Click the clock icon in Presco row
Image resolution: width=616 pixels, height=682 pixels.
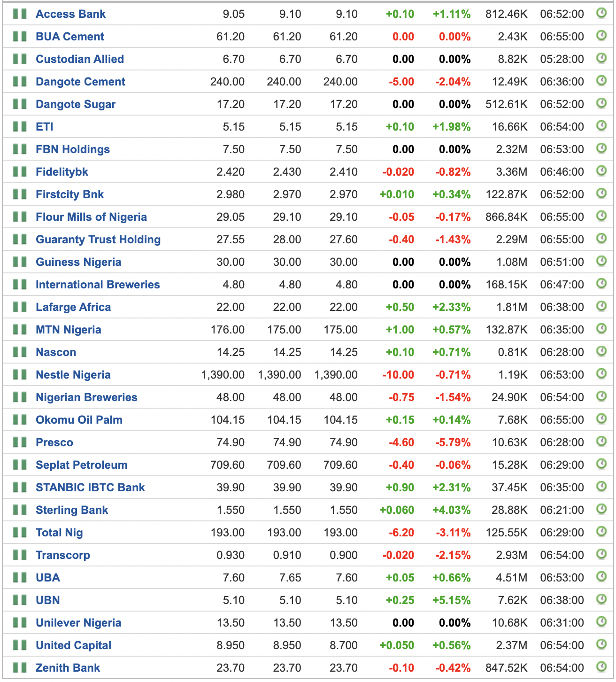point(601,442)
